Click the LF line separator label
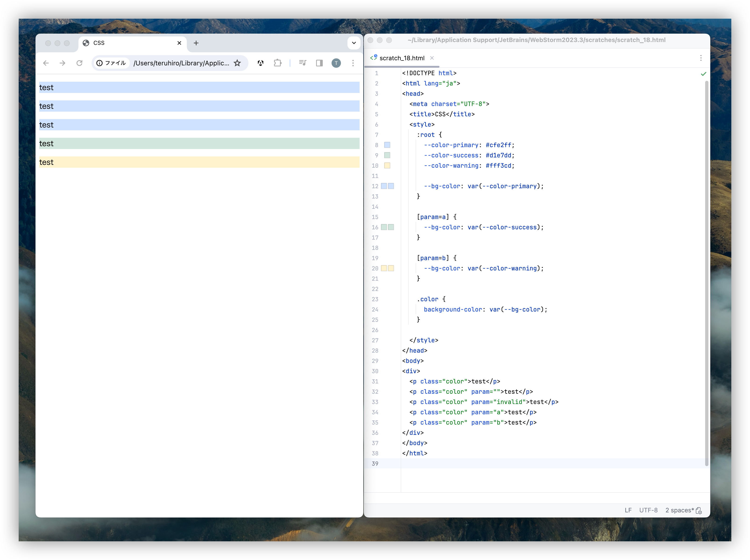Image resolution: width=750 pixels, height=560 pixels. click(628, 510)
